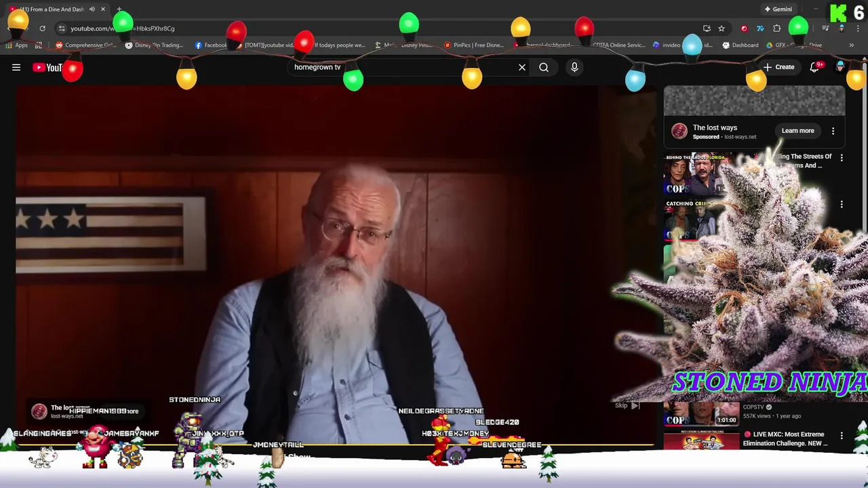The width and height of the screenshot is (868, 488).
Task: Start voice search with the microphone icon
Action: point(574,67)
